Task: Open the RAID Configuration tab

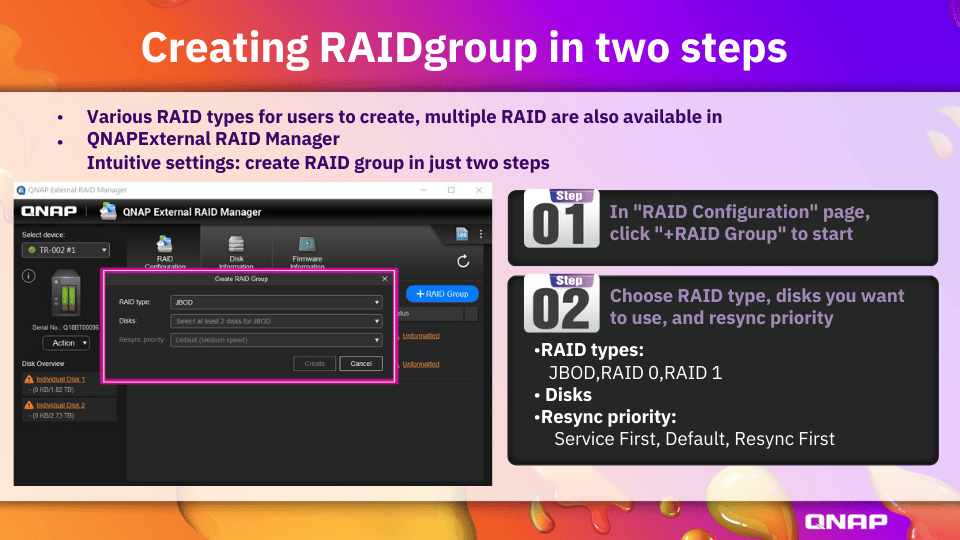Action: 164,252
